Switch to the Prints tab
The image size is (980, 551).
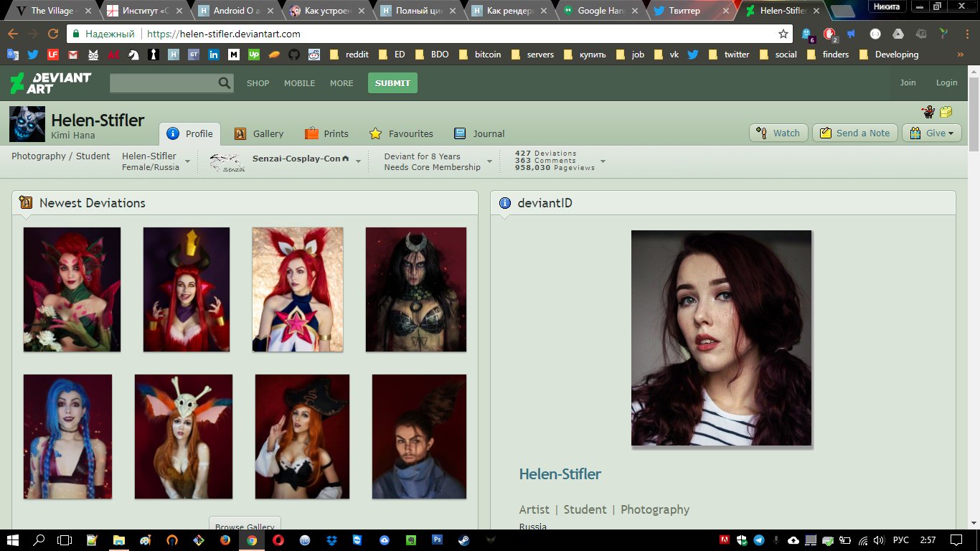pyautogui.click(x=326, y=133)
